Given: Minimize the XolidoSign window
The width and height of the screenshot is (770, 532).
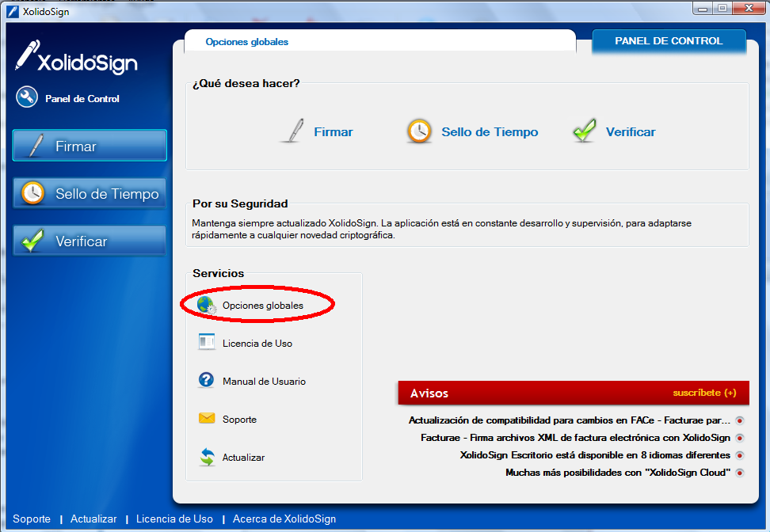Looking at the screenshot, I should (702, 9).
